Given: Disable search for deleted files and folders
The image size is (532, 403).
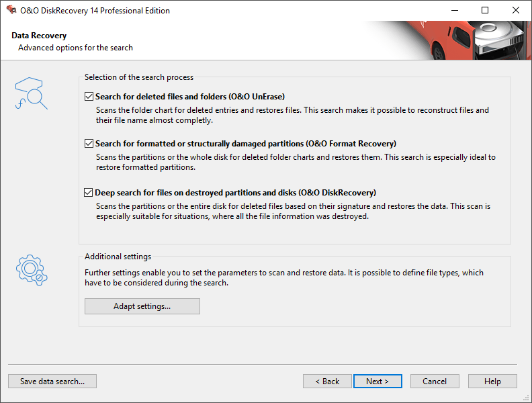Looking at the screenshot, I should coord(89,97).
